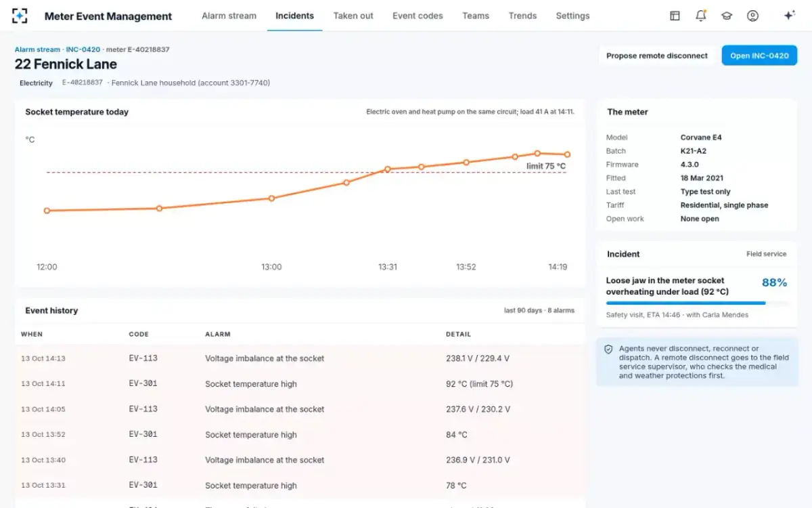Screen dimensions: 812x508
Task: Open the Taken out tab
Action: 353,16
